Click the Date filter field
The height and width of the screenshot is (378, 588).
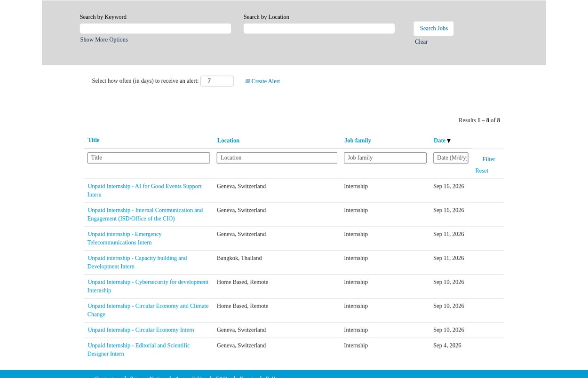point(451,158)
